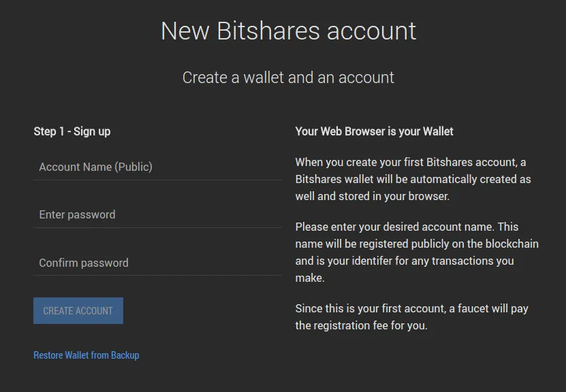
Task: Click the paragraph starting "Since this is"
Action: [411, 317]
